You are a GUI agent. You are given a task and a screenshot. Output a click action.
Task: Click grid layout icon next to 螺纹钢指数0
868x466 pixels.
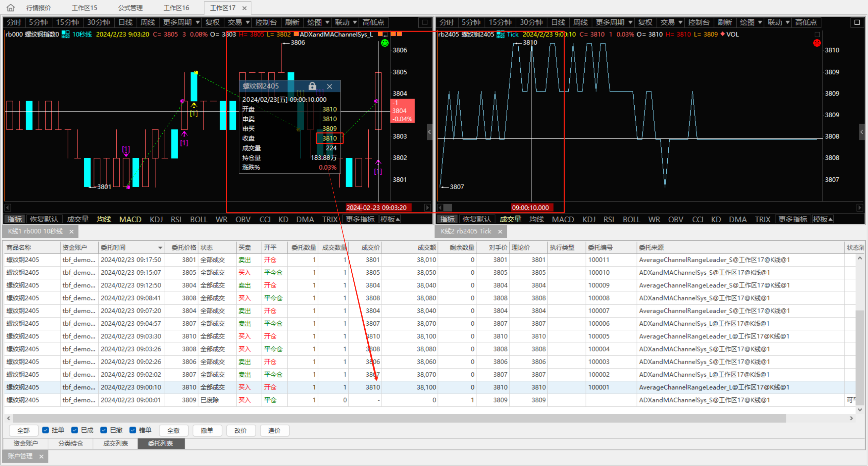click(x=65, y=34)
